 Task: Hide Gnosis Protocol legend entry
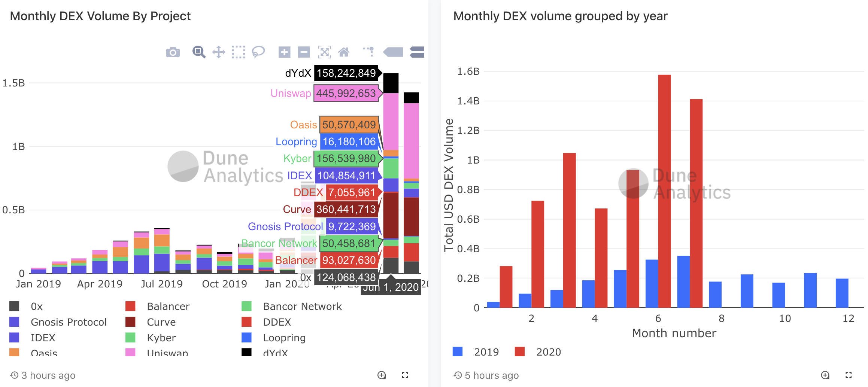(x=58, y=322)
